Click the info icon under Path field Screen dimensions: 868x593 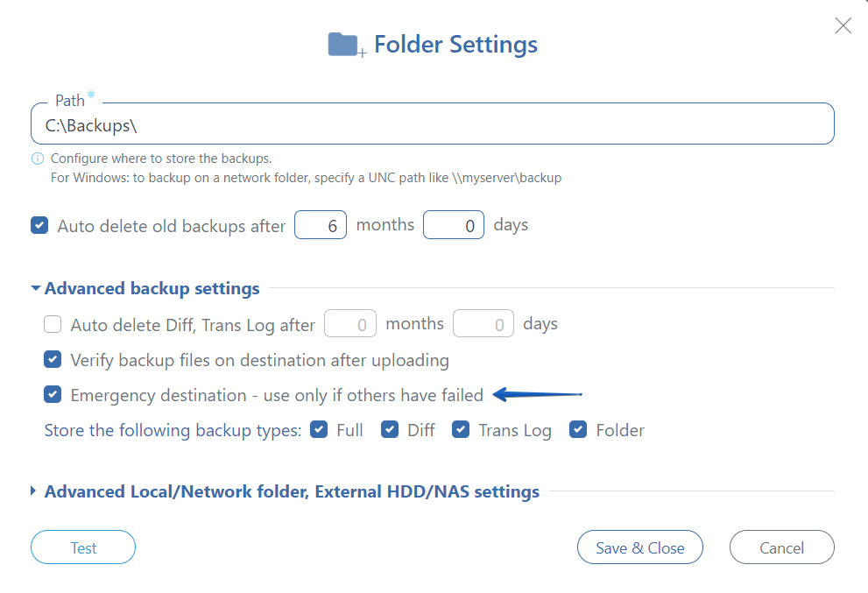coord(37,159)
